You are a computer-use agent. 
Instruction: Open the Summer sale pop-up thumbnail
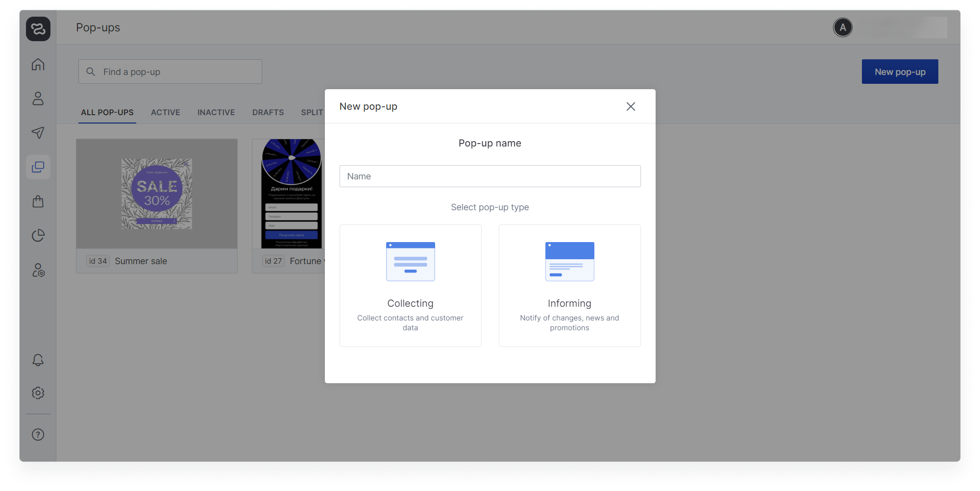157,194
